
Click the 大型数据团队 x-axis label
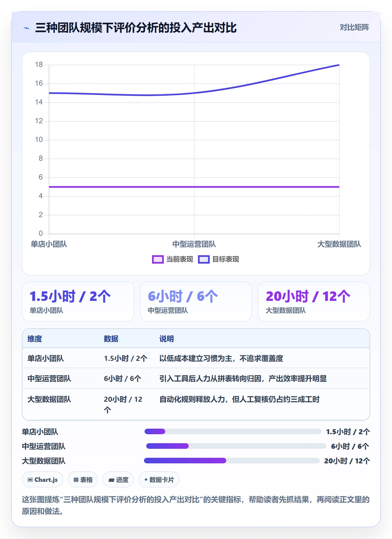[339, 244]
